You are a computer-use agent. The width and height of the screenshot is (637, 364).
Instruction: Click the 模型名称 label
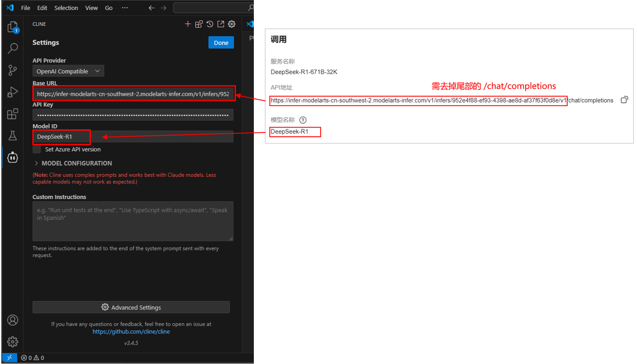pos(283,120)
